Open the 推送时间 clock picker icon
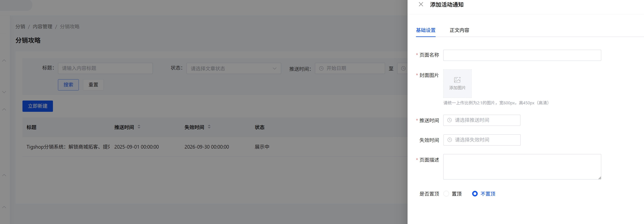 tap(449, 120)
